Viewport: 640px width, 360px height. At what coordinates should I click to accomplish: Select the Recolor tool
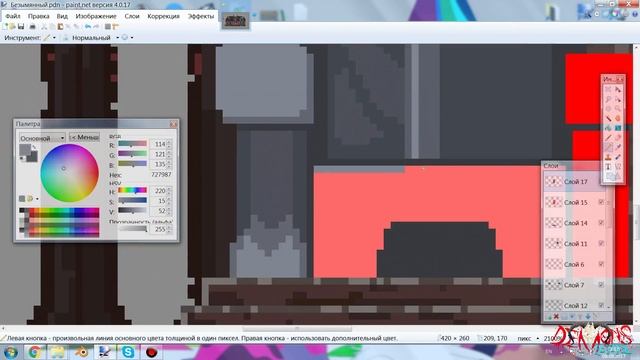618,157
